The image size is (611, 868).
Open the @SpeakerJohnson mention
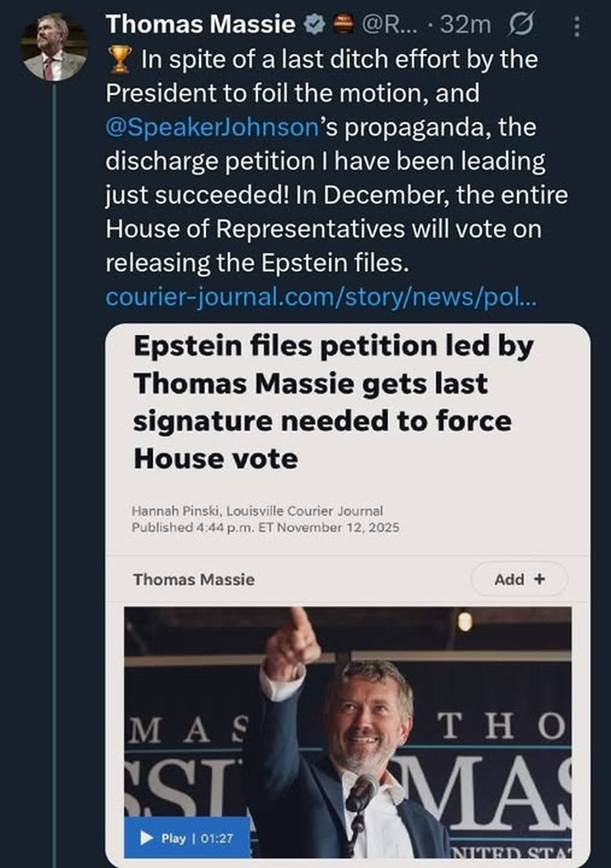[212, 127]
